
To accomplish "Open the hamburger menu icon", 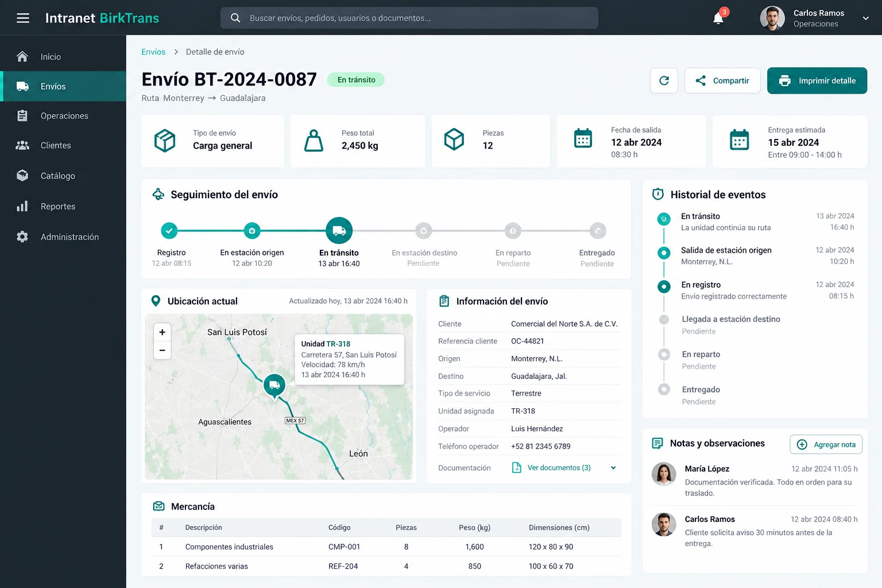I will (23, 18).
